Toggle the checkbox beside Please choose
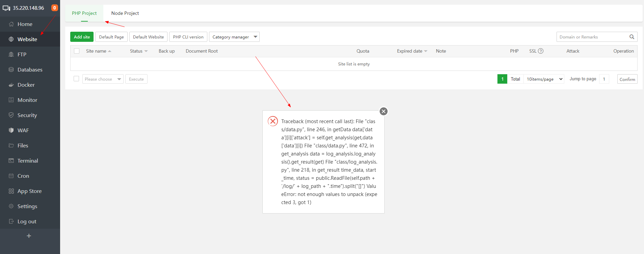This screenshot has width=644, height=254. (x=76, y=79)
